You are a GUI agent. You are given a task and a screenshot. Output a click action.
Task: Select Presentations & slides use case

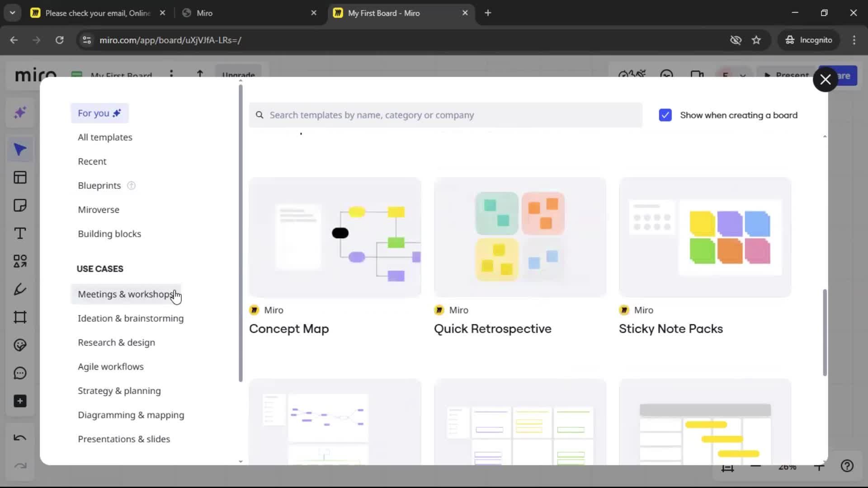pos(124,440)
